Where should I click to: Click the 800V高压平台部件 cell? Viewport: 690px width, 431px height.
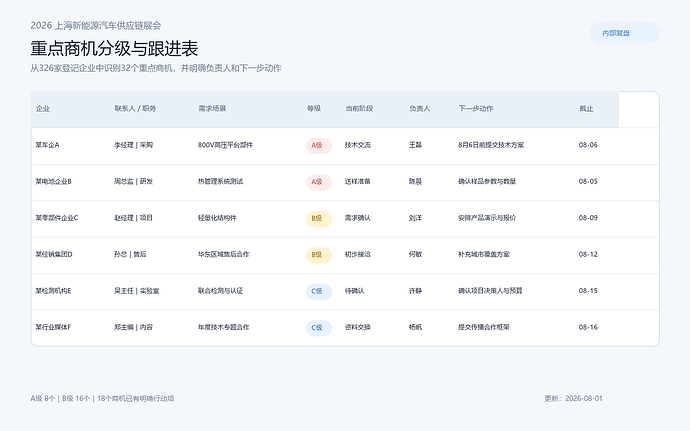pos(225,145)
